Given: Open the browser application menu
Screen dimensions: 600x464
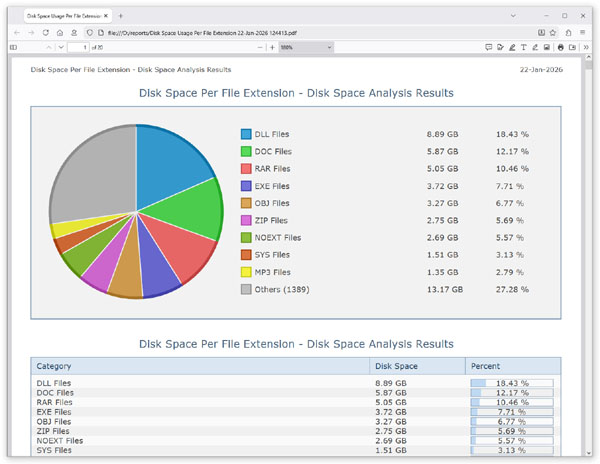Looking at the screenshot, I should (x=582, y=33).
